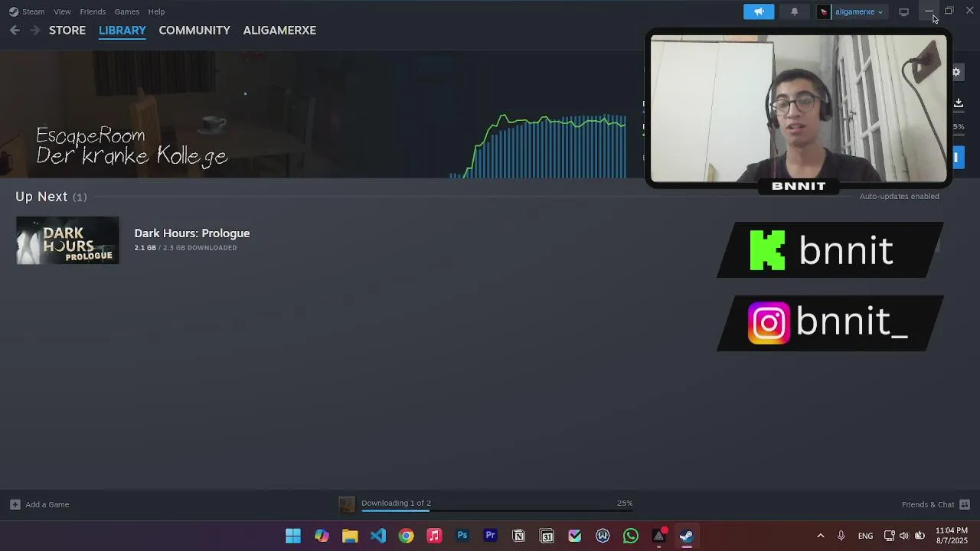Expand the hidden system tray icons chevron
The height and width of the screenshot is (551, 980).
pos(821,536)
